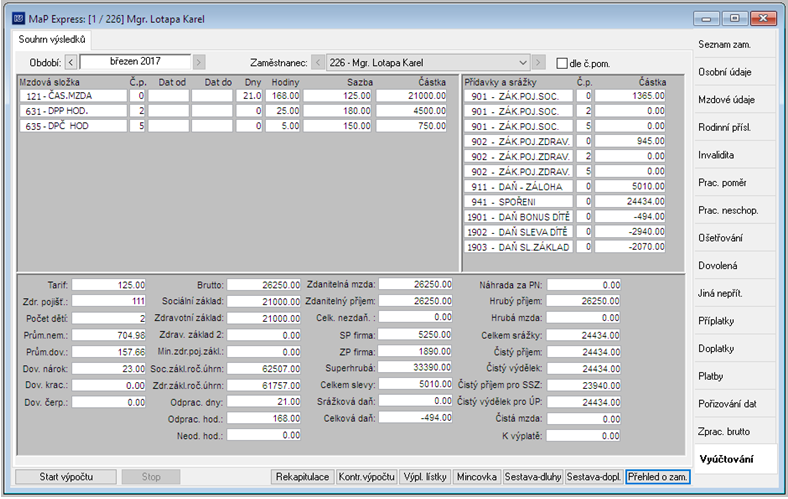Screen dimensions: 788x499
Task: Click the 168.00 hours cell in wage table
Action: coord(283,95)
